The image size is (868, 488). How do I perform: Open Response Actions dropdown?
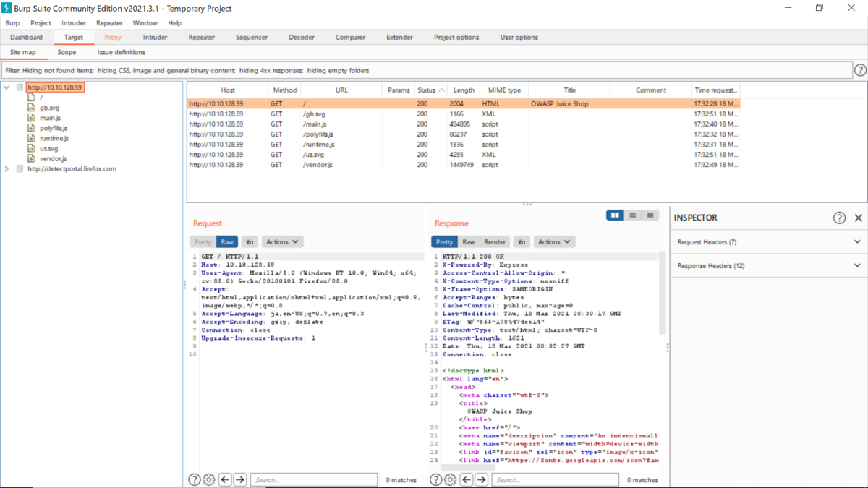[554, 242]
